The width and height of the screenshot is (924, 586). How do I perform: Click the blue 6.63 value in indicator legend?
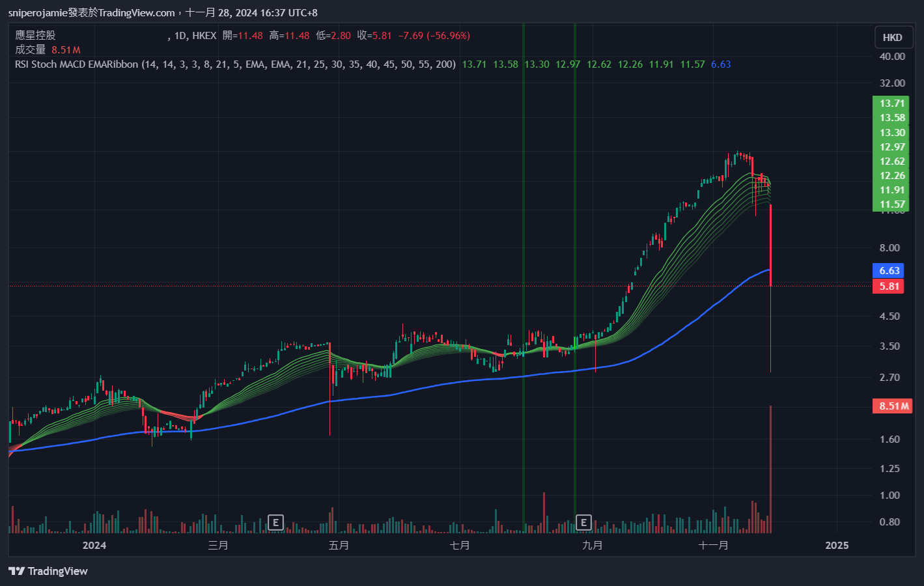720,64
